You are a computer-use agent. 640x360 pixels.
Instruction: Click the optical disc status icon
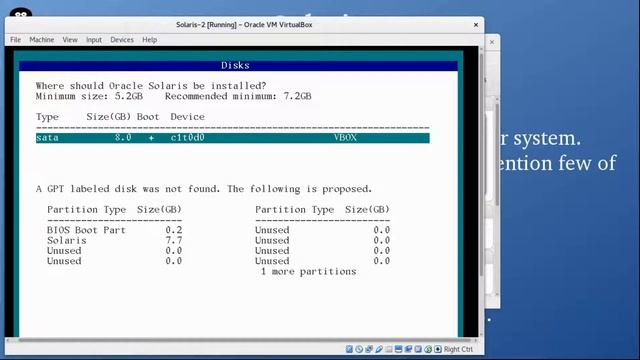click(x=359, y=349)
